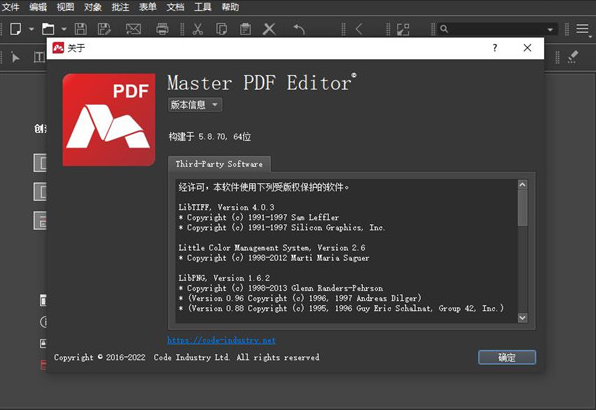Close the 关于 dialog
The image size is (596, 410).
tap(527, 48)
